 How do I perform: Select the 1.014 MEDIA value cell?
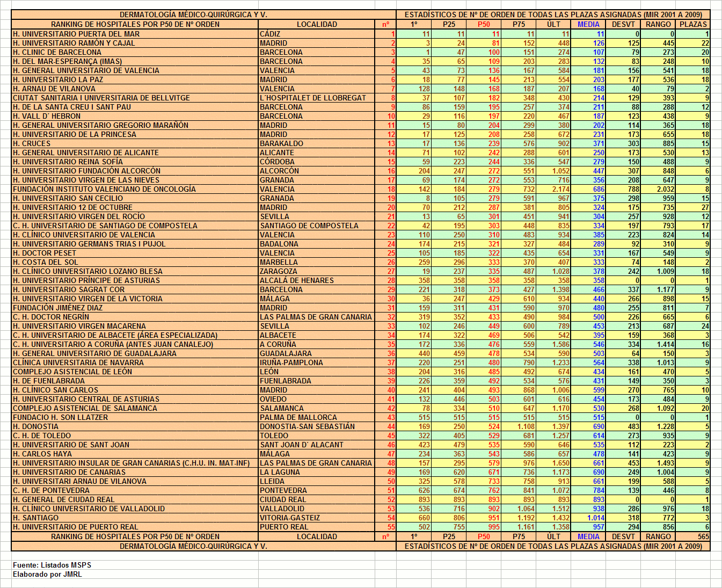pos(588,518)
